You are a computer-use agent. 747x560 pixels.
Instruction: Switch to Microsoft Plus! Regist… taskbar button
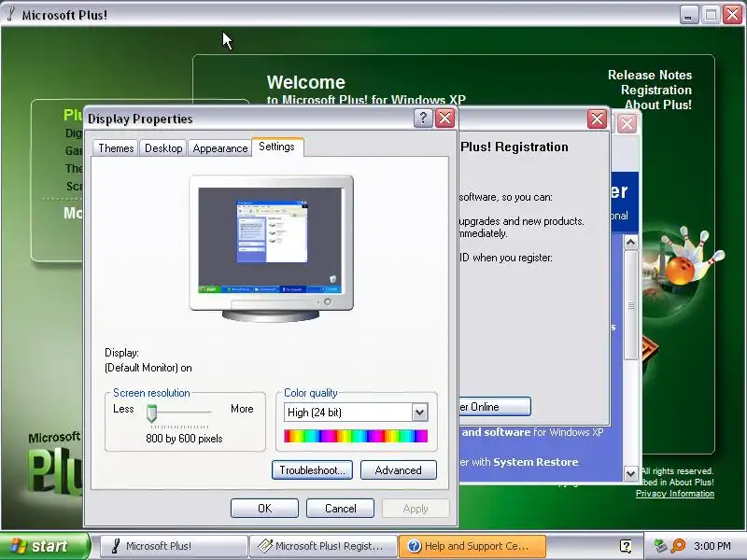click(x=323, y=546)
